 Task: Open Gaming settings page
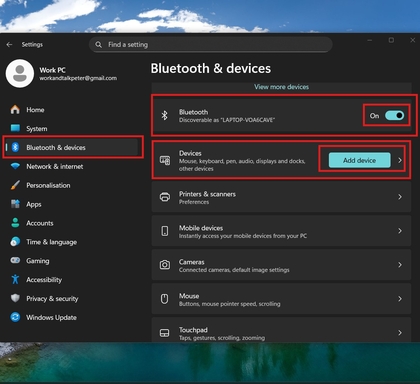72,261
